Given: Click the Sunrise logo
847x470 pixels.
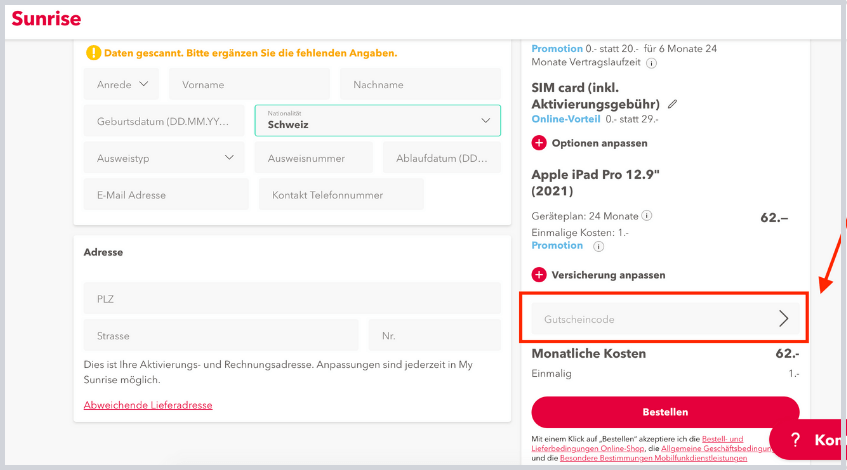Looking at the screenshot, I should point(46,19).
